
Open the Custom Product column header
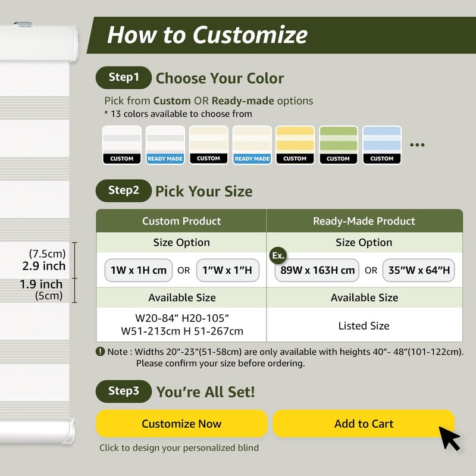pos(181,221)
